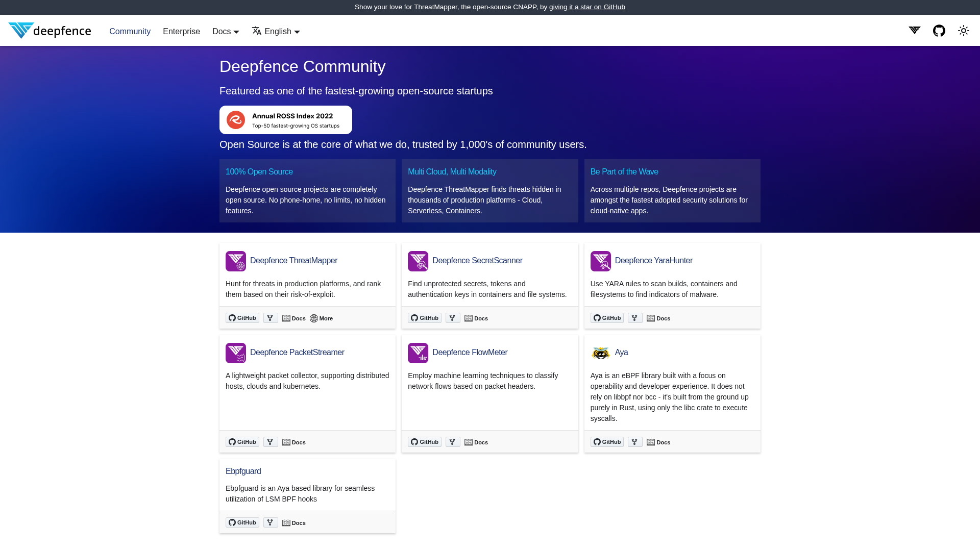Select the Deepfence ThreatMapper project icon
Image resolution: width=980 pixels, height=551 pixels.
(x=235, y=261)
